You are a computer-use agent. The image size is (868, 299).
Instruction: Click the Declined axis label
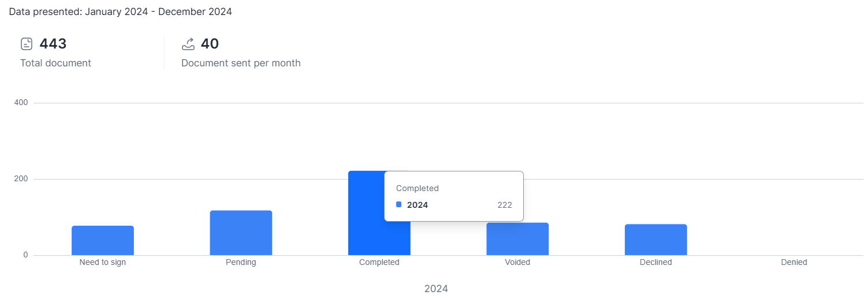pos(655,262)
